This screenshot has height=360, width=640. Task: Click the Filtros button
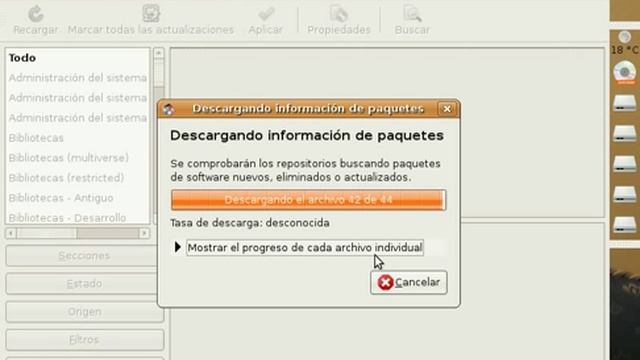tap(84, 340)
